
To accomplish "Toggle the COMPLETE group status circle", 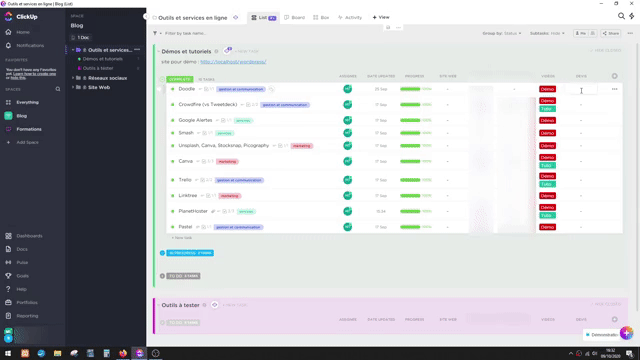I will [x=162, y=79].
